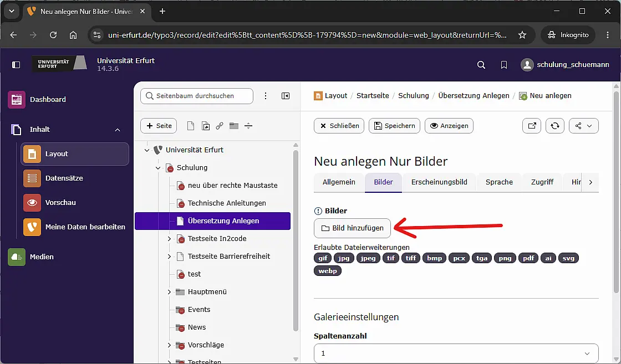This screenshot has width=621, height=364.
Task: Open Meine Daten bearbeiten module
Action: pyautogui.click(x=75, y=227)
